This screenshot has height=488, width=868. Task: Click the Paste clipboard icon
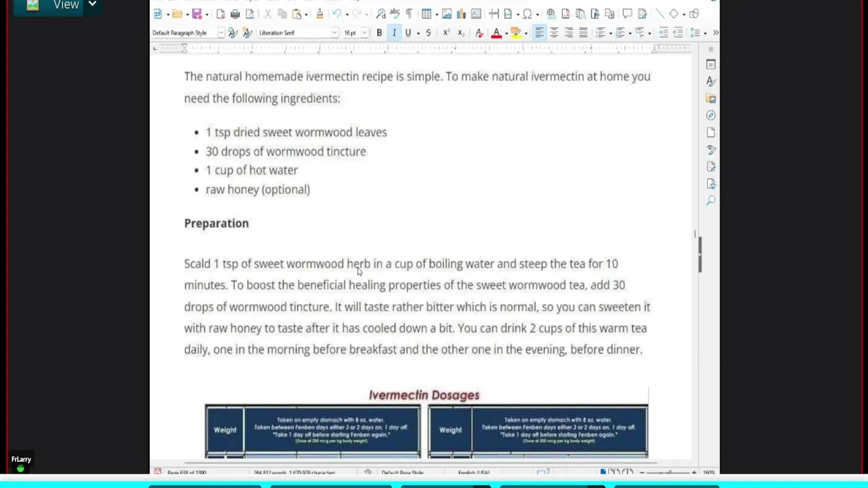coord(296,14)
